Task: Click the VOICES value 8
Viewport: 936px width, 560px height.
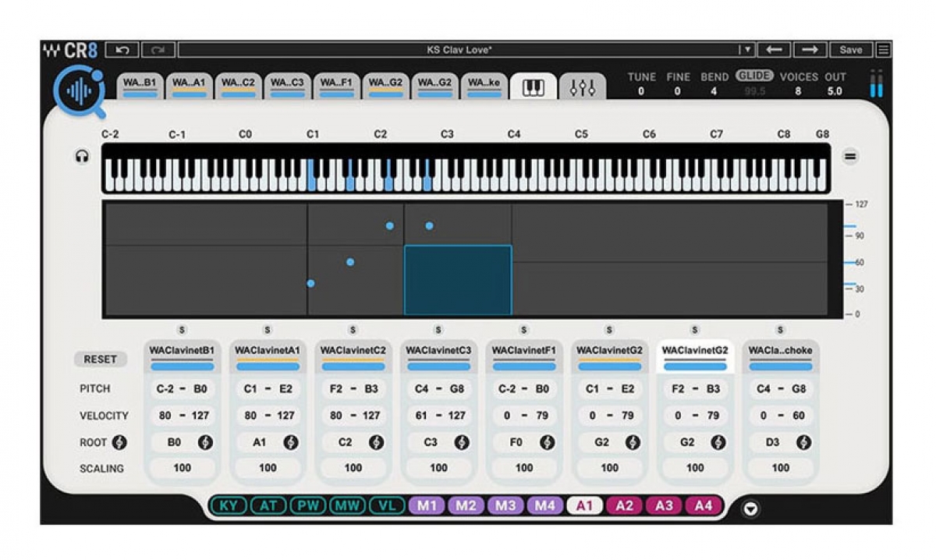Action: tap(798, 91)
